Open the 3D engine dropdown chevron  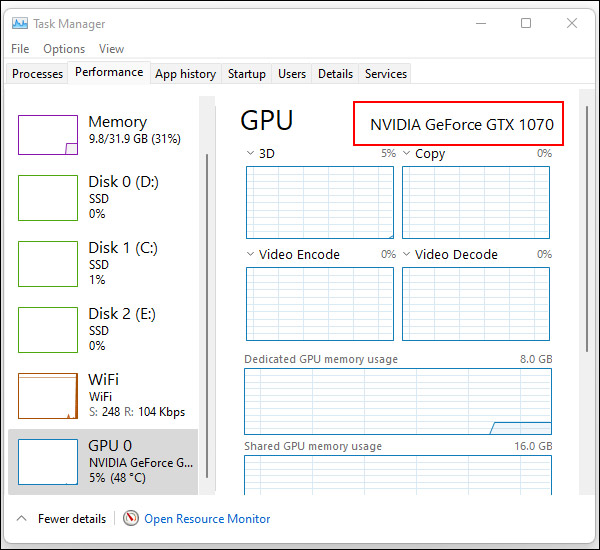(250, 153)
